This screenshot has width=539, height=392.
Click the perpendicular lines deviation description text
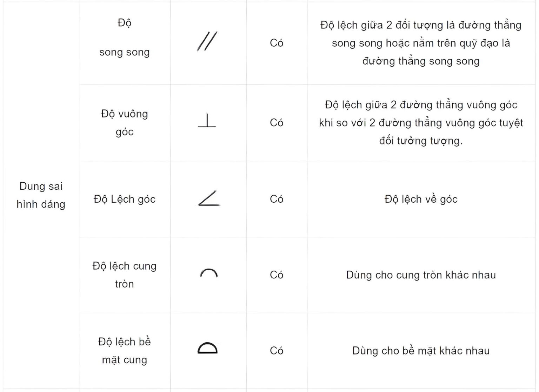click(x=421, y=122)
